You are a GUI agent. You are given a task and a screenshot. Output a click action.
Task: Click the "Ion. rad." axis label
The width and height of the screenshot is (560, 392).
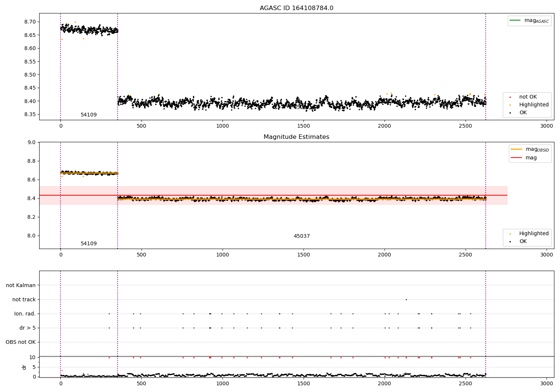[x=25, y=314]
